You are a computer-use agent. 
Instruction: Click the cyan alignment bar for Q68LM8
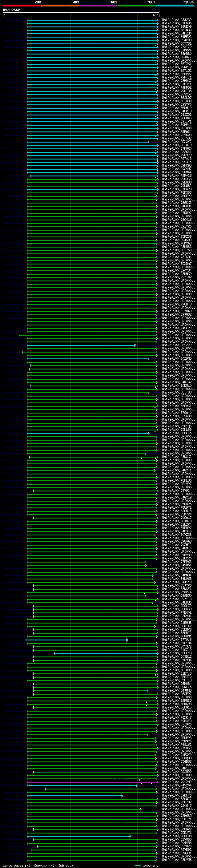pyautogui.click(x=79, y=836)
